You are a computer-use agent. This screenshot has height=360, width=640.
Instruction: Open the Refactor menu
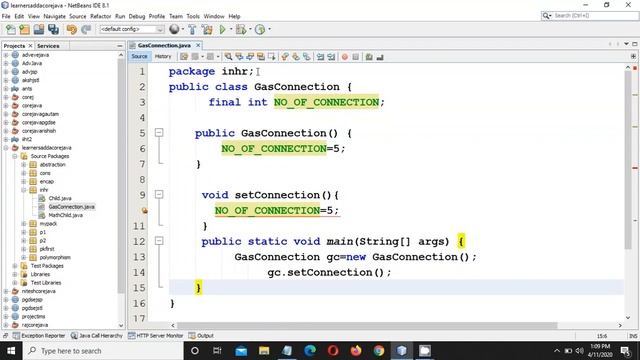[x=100, y=16]
